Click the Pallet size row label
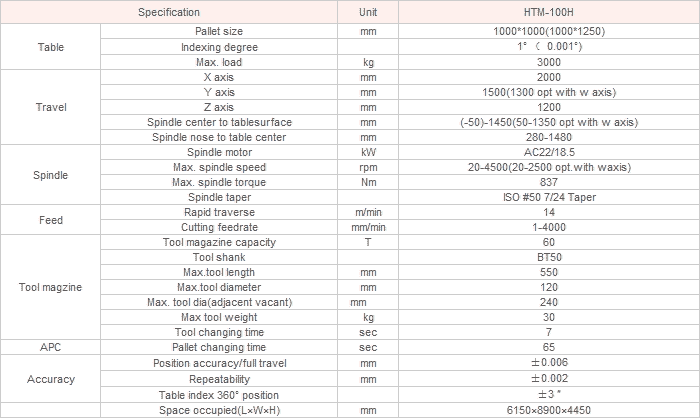 point(219,31)
